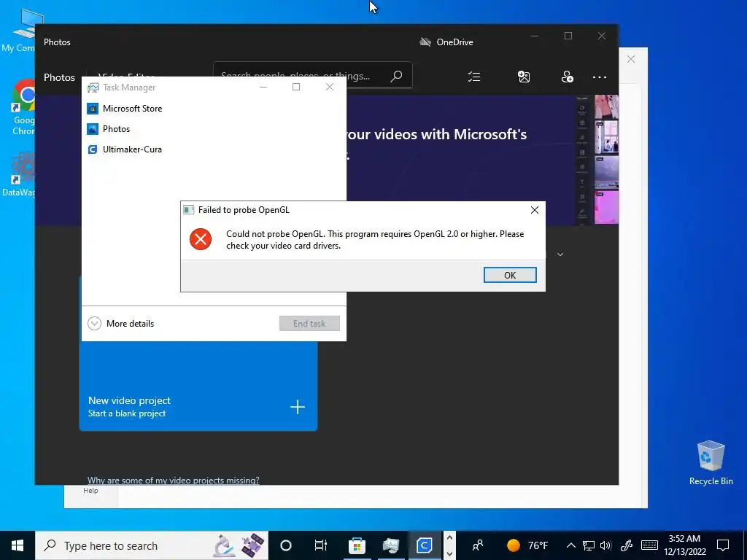Click the Microsoft Store app icon in Task Manager

tap(93, 109)
